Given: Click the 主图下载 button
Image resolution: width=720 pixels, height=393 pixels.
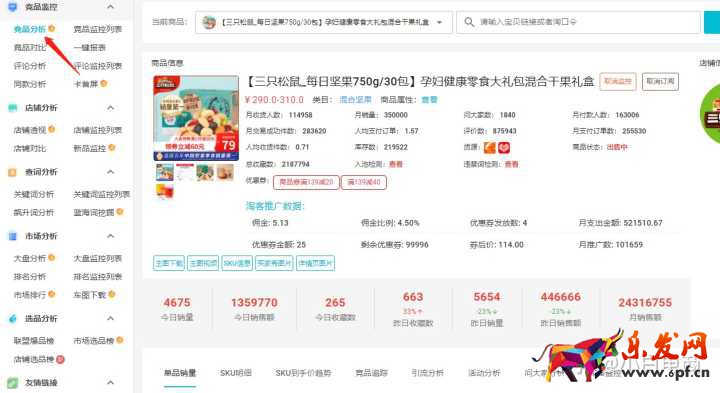Looking at the screenshot, I should (169, 263).
